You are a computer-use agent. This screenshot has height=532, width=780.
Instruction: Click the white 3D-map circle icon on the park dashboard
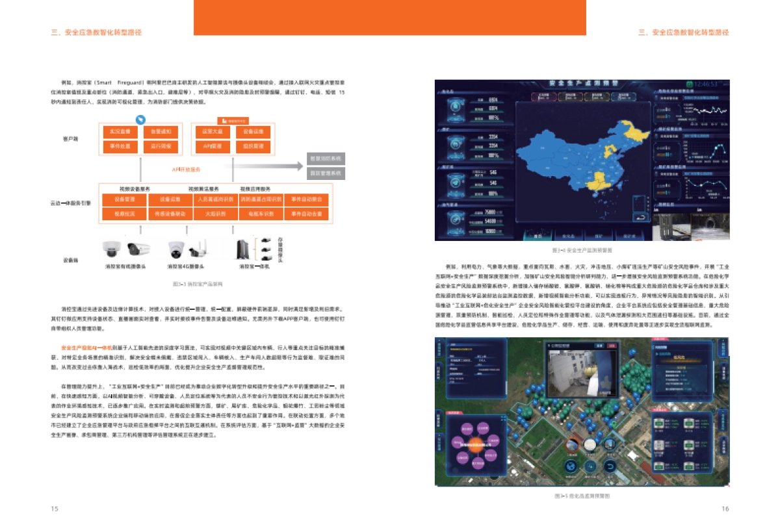pyautogui.click(x=590, y=446)
